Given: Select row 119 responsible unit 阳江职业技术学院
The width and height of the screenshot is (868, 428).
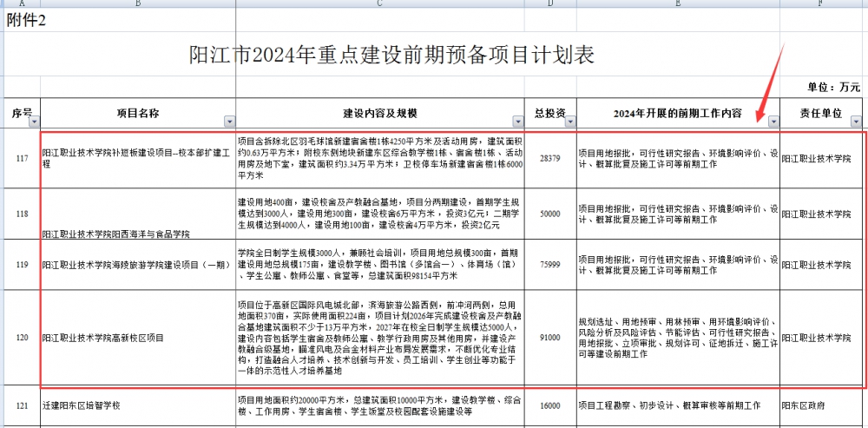Looking at the screenshot, I should [821, 265].
